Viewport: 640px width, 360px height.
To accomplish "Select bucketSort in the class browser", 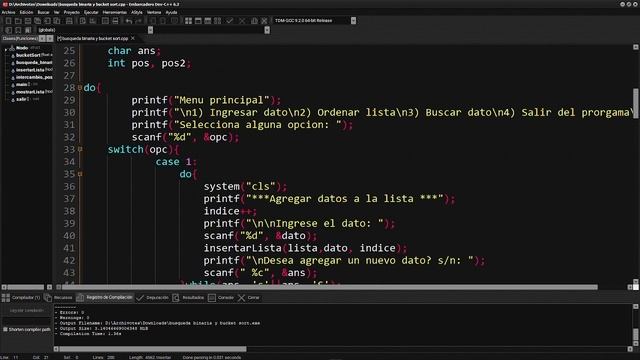I will tap(28, 55).
